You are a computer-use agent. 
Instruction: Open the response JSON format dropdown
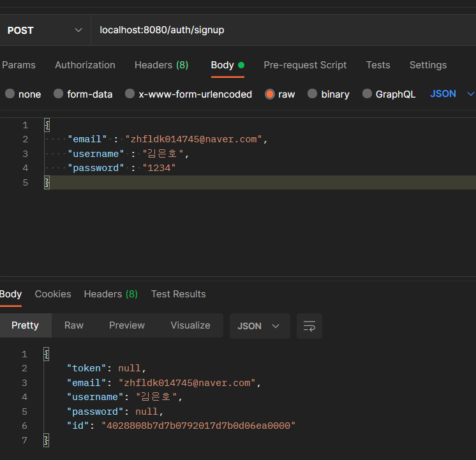(260, 326)
